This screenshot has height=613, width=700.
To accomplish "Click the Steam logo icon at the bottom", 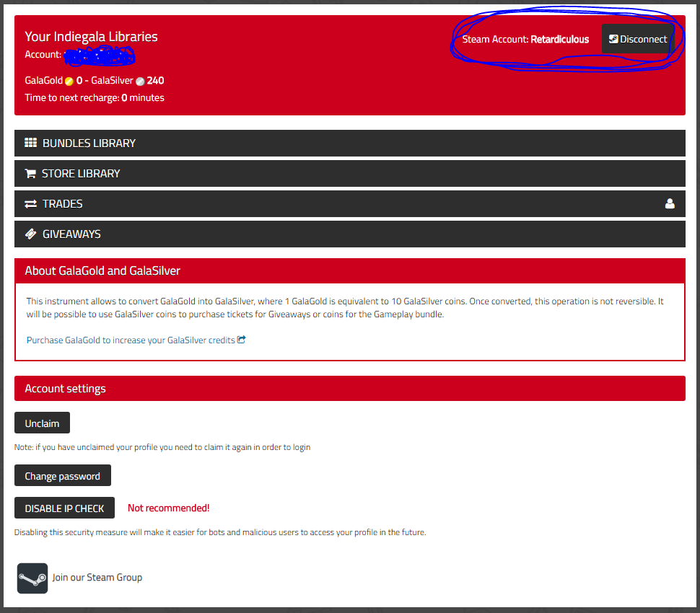I will point(32,578).
